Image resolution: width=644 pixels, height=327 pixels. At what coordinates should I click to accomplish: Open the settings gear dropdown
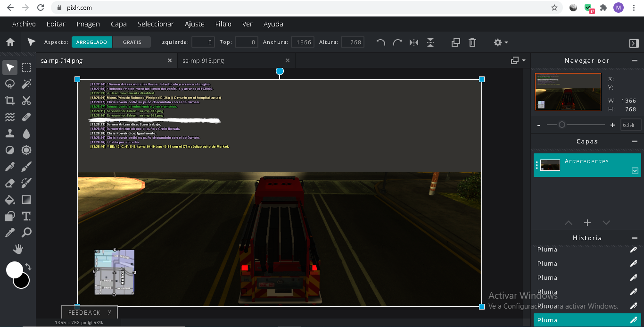tap(500, 42)
